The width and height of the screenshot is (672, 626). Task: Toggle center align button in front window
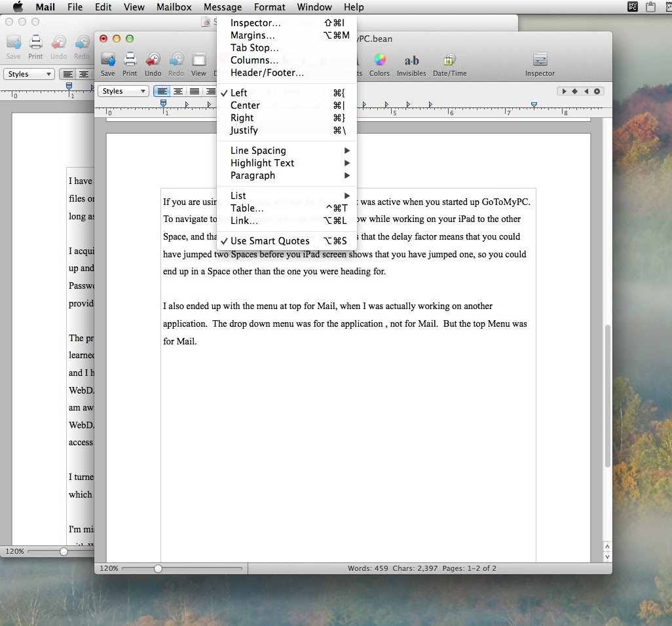[x=178, y=91]
